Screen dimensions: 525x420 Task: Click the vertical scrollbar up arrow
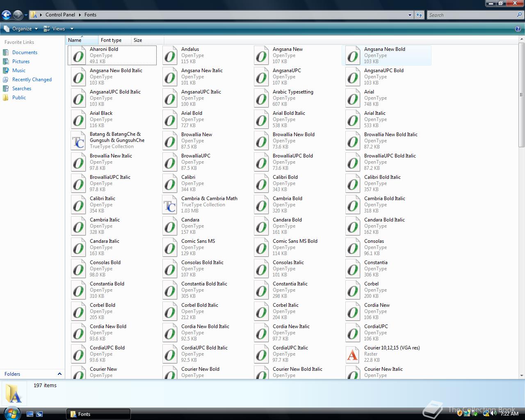tap(521, 39)
